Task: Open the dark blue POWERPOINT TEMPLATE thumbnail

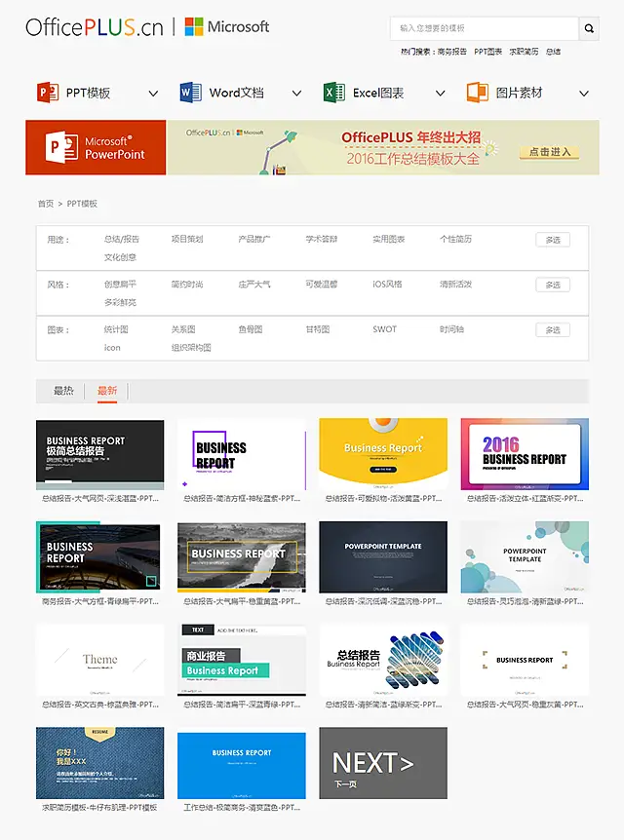Action: (383, 557)
